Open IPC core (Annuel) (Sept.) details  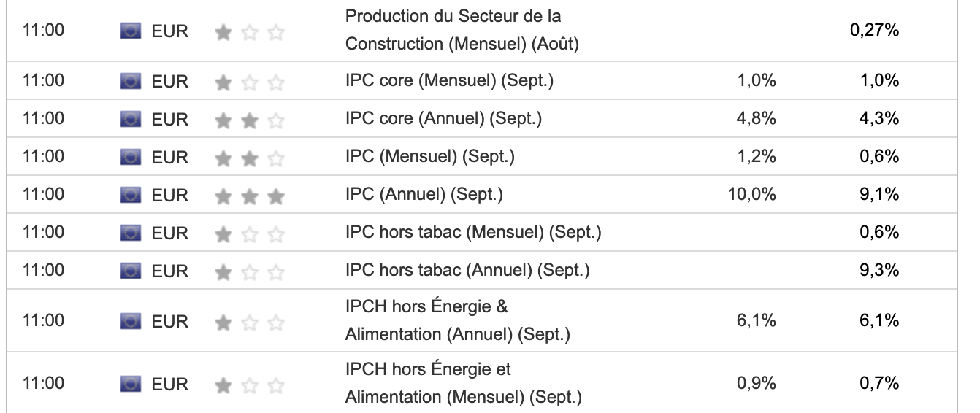click(x=443, y=118)
